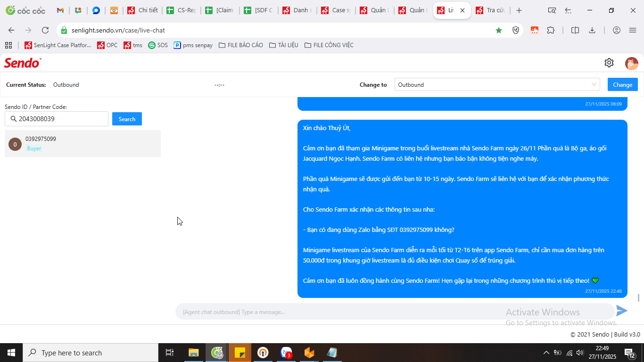Viewport: 644px width, 362px height.
Task: Click the Sendo ID search input
Action: click(x=57, y=119)
